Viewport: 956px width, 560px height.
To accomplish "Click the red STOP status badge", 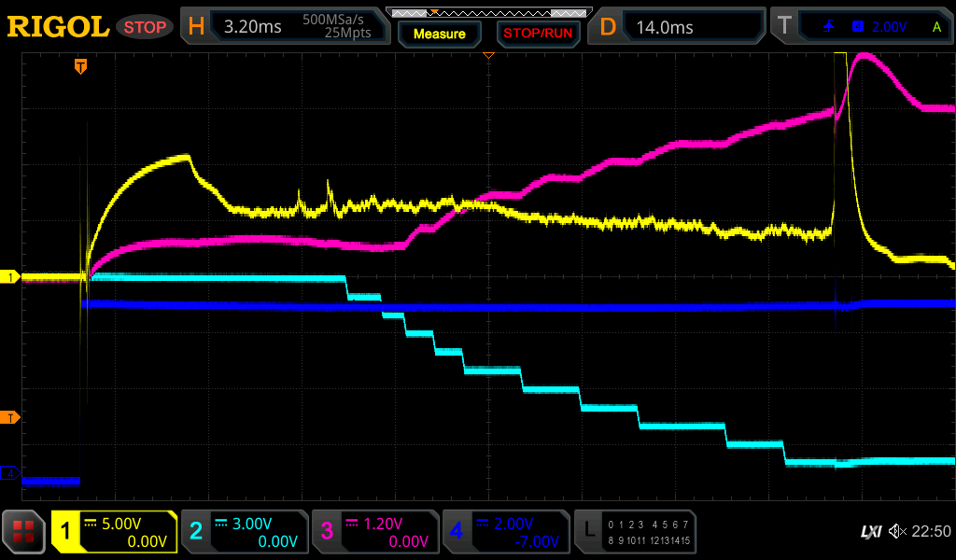I will pos(147,27).
